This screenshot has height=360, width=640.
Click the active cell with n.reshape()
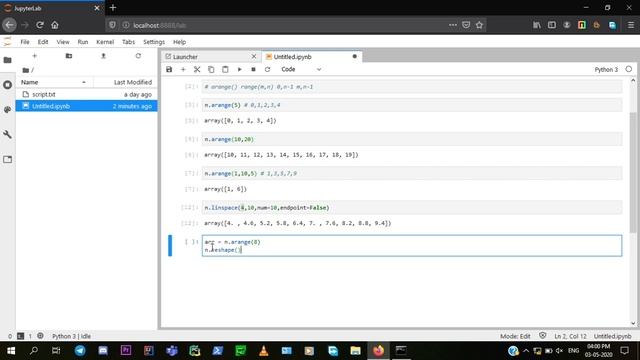click(412, 246)
